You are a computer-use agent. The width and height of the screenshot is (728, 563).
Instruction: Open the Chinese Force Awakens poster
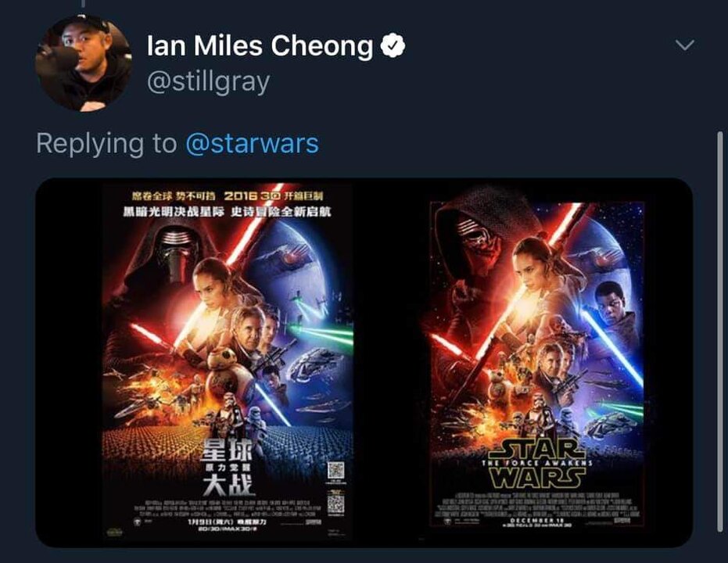pyautogui.click(x=228, y=363)
